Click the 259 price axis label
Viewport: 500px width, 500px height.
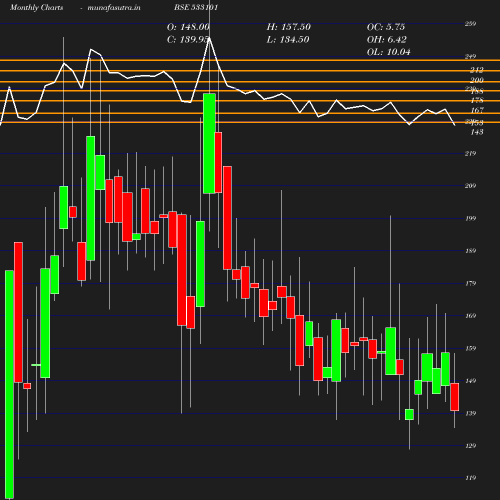pyautogui.click(x=470, y=24)
